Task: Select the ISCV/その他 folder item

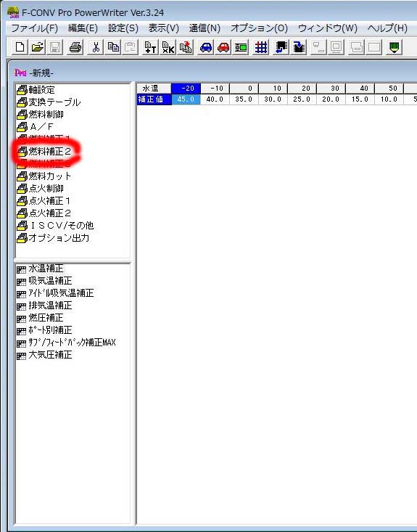Action: [x=55, y=226]
